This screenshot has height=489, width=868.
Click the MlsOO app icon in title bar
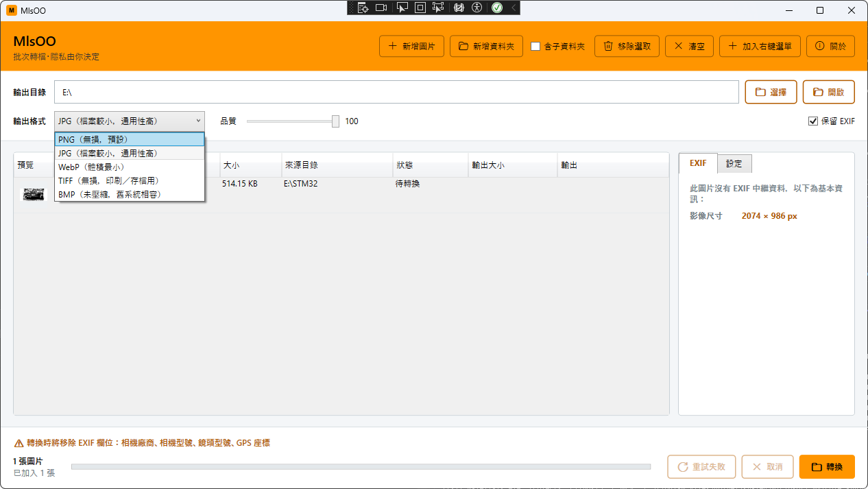(11, 10)
